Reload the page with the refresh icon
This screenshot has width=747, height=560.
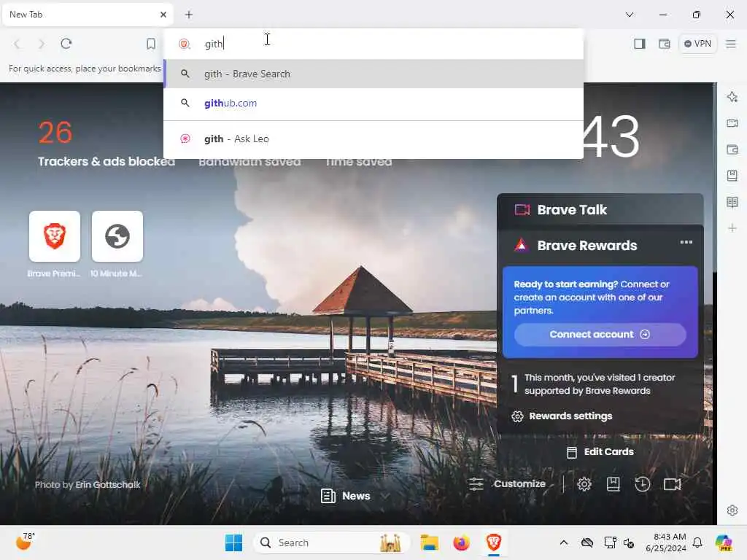[x=66, y=44]
